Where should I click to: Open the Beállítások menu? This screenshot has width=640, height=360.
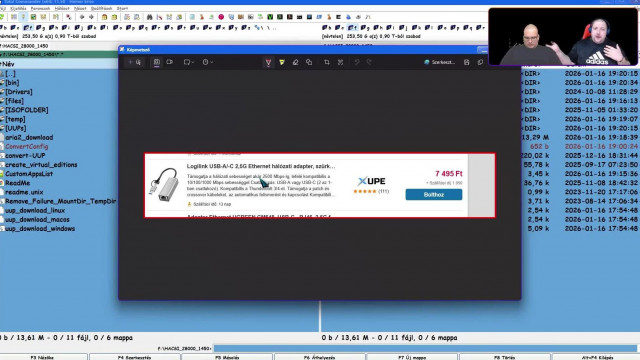coord(101,8)
